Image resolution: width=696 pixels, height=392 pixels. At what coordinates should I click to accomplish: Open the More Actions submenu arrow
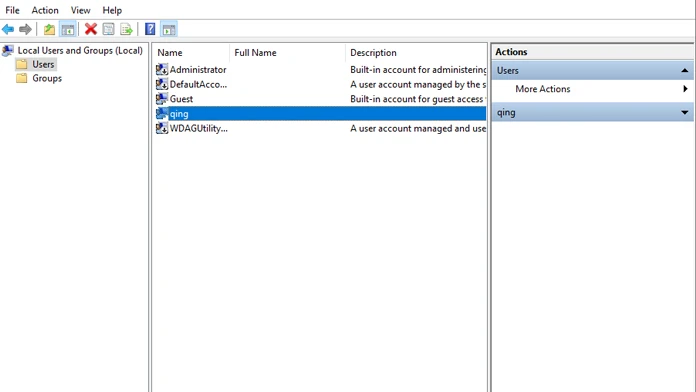pos(685,89)
